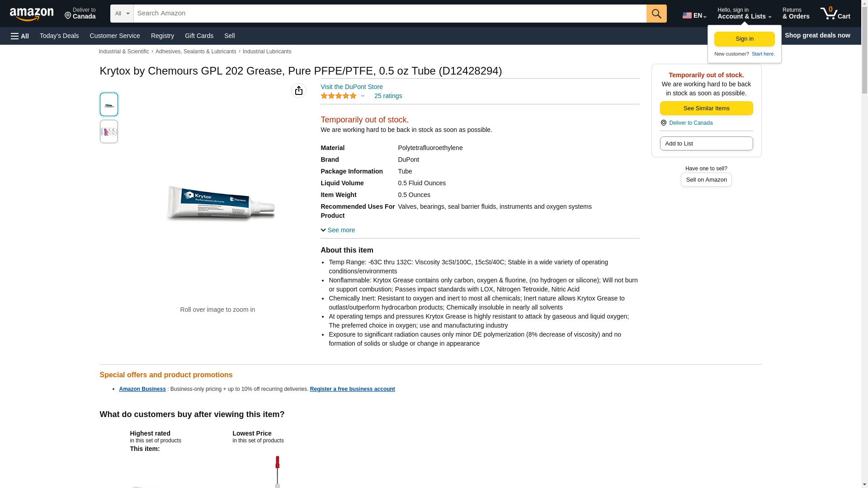Click the Amazon logo
Screen dimensions: 868x488
point(32,14)
